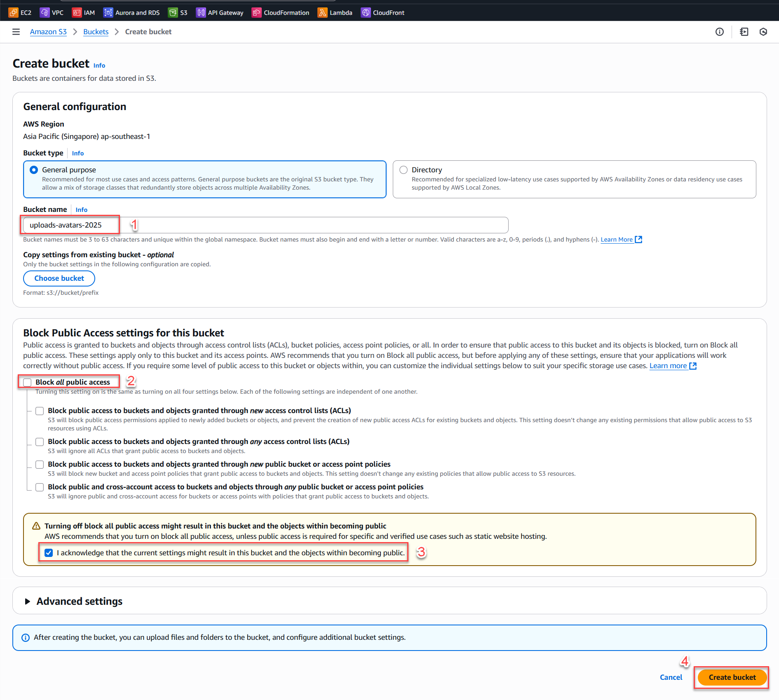Viewport: 779px width, 700px height.
Task: Open CloudFront service shortcut icon
Action: (x=366, y=13)
